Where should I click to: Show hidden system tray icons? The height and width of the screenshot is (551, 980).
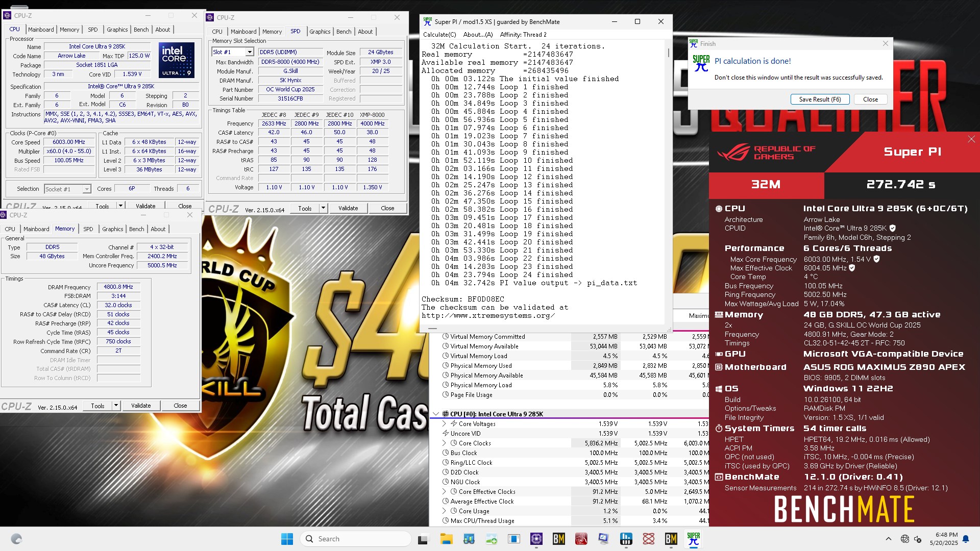[x=889, y=539]
